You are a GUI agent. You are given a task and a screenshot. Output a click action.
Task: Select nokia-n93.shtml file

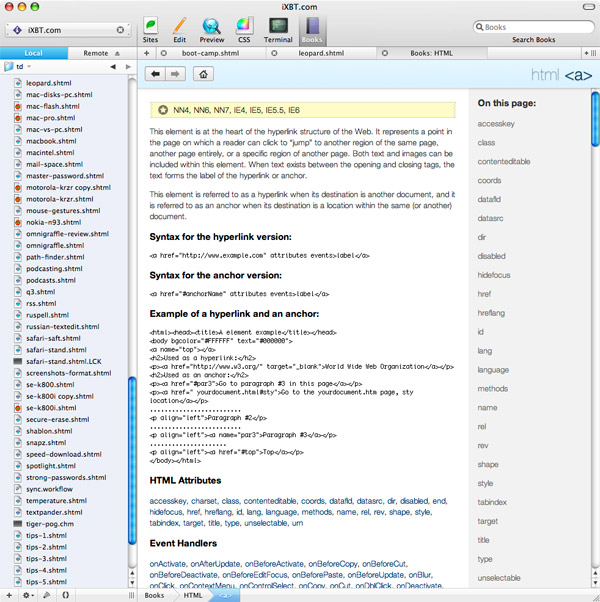pyautogui.click(x=53, y=222)
